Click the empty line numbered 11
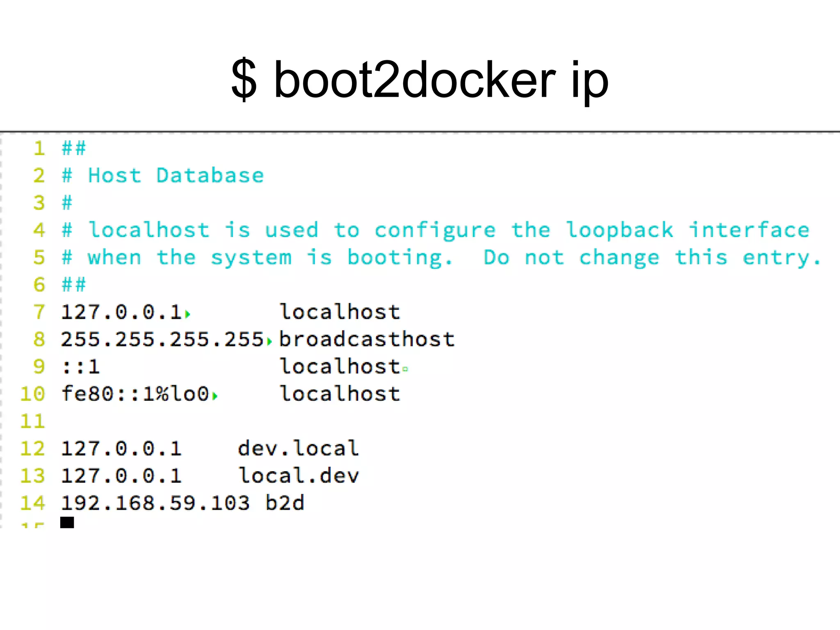840x630 pixels. click(33, 421)
